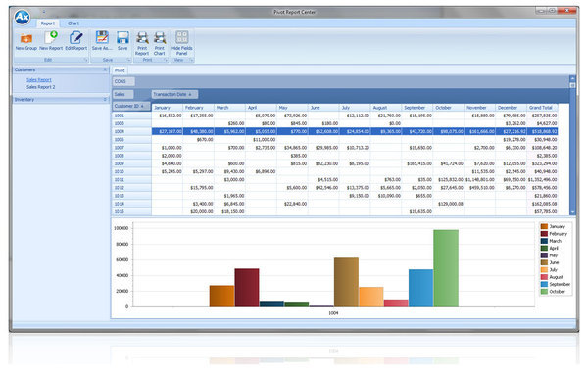Click the June column header

click(323, 108)
